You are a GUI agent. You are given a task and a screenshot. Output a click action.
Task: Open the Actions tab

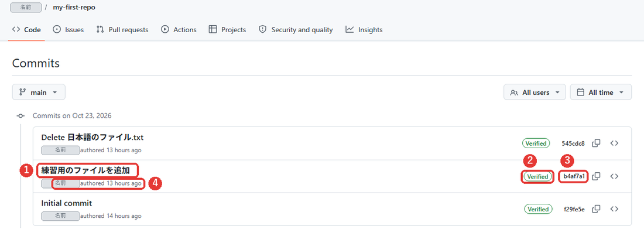point(179,30)
